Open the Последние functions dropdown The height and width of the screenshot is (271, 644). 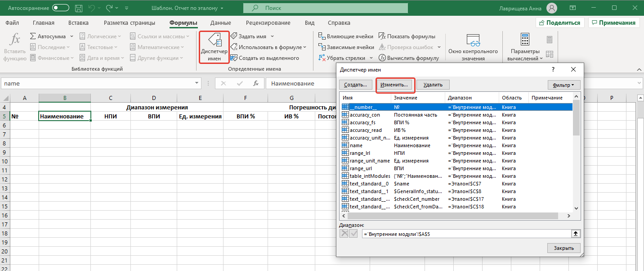point(50,47)
